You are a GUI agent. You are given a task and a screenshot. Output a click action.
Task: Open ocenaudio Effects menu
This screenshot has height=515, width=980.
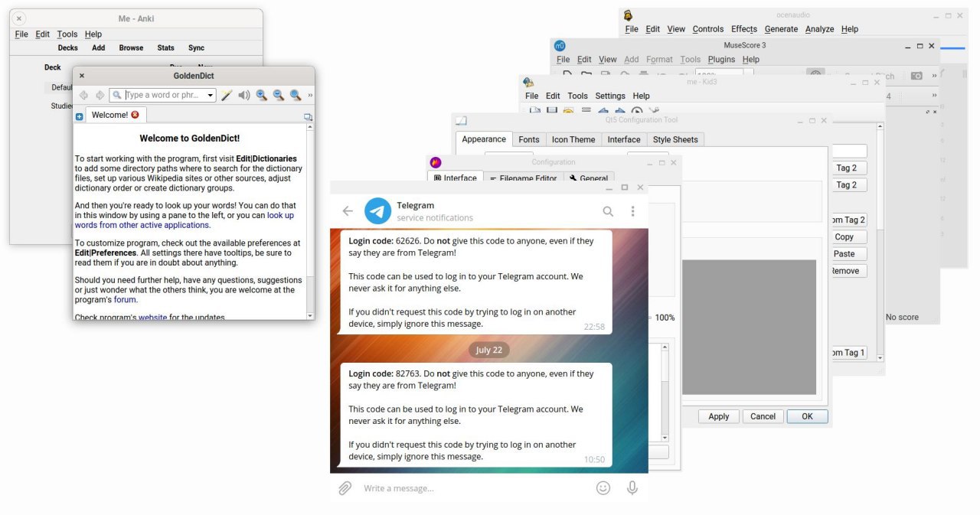[744, 29]
